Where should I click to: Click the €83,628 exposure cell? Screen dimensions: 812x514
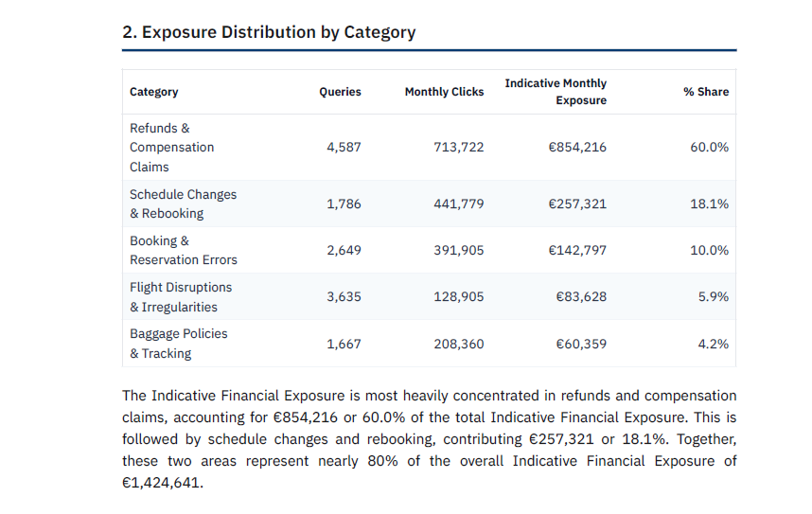coord(581,296)
